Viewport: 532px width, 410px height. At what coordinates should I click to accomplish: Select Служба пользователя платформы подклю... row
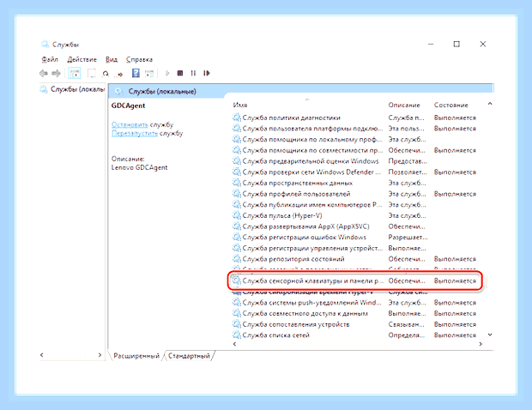pos(354,129)
